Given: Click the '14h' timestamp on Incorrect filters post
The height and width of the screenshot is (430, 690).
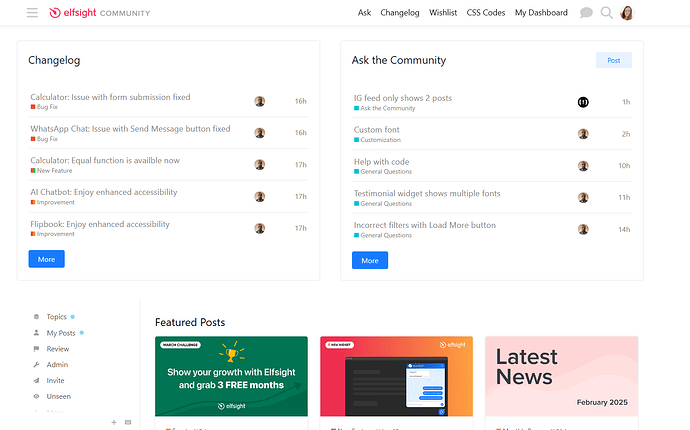Looking at the screenshot, I should click(624, 229).
